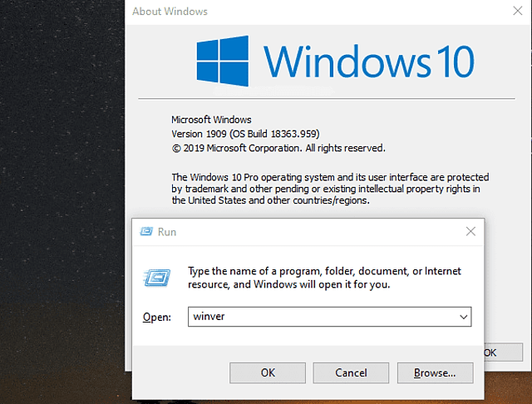Click the 2019 Microsoft Corporation copyright line
The height and width of the screenshot is (404, 532).
278,148
